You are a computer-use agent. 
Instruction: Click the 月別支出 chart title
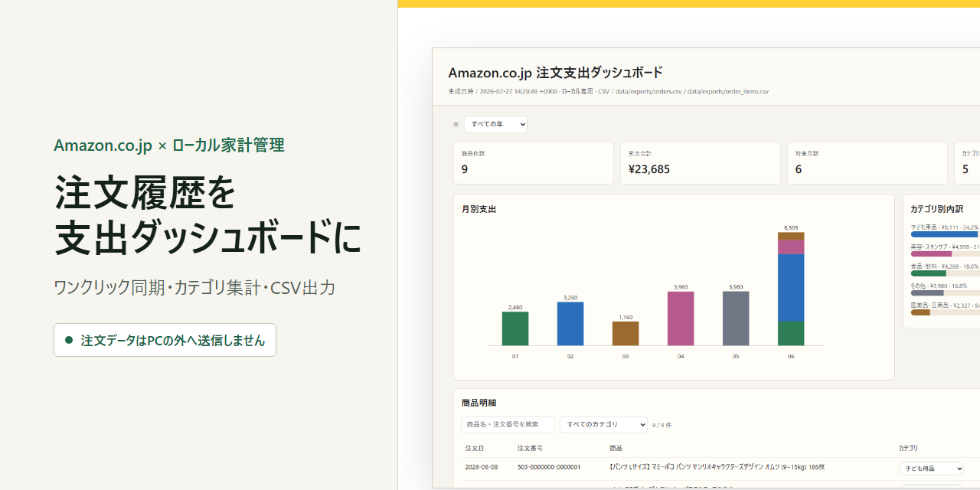pyautogui.click(x=479, y=208)
